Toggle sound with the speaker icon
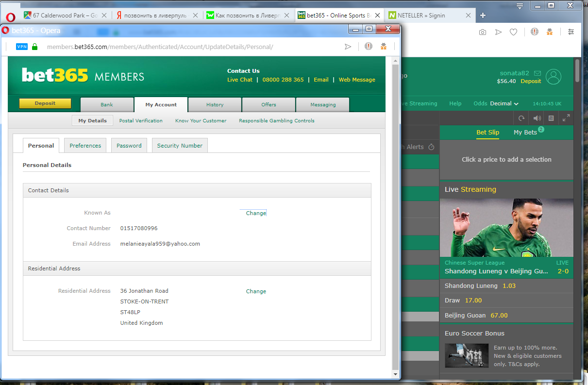 click(x=537, y=118)
